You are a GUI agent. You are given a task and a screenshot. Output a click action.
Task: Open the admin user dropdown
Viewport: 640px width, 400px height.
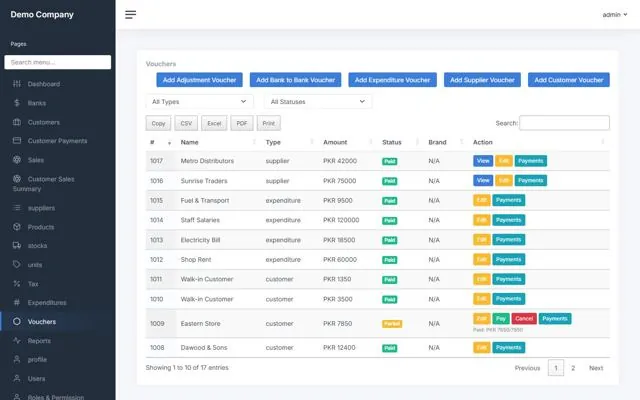pos(615,15)
